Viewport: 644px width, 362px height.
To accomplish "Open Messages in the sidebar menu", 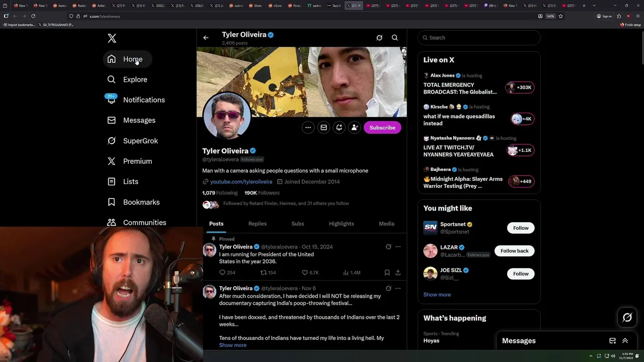I will click(x=131, y=120).
